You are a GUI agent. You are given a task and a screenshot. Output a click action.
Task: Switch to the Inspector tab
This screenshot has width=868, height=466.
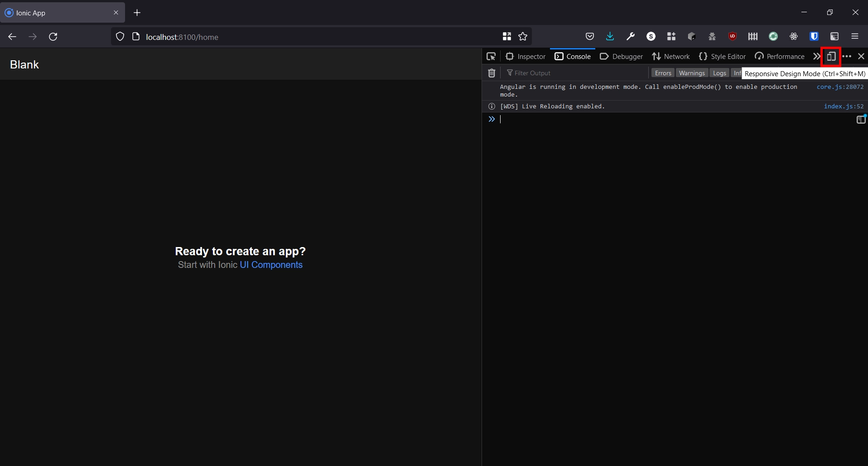pyautogui.click(x=526, y=56)
